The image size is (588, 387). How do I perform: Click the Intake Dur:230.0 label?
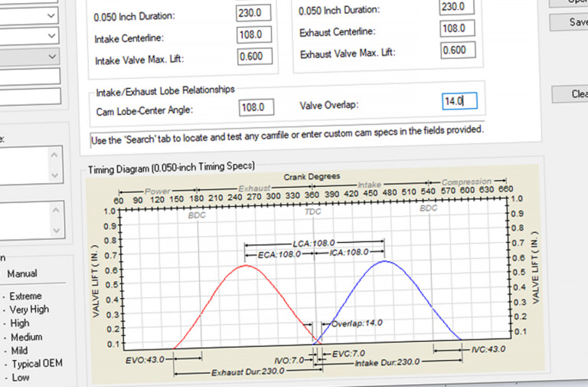(x=387, y=362)
